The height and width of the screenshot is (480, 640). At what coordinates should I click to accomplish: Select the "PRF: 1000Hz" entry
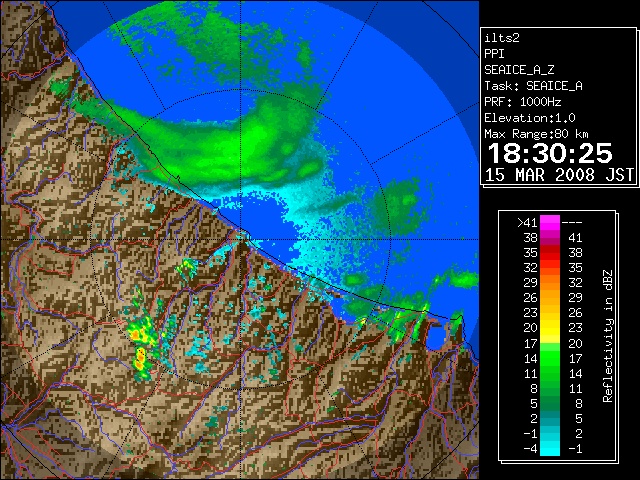click(x=522, y=102)
